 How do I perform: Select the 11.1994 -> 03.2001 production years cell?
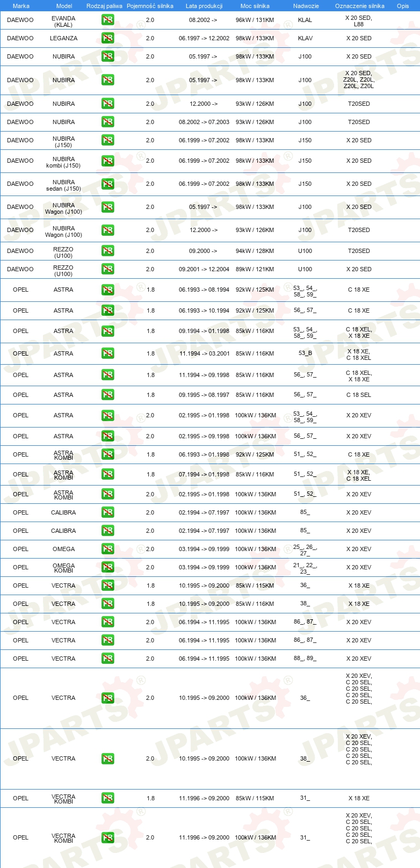click(x=204, y=353)
